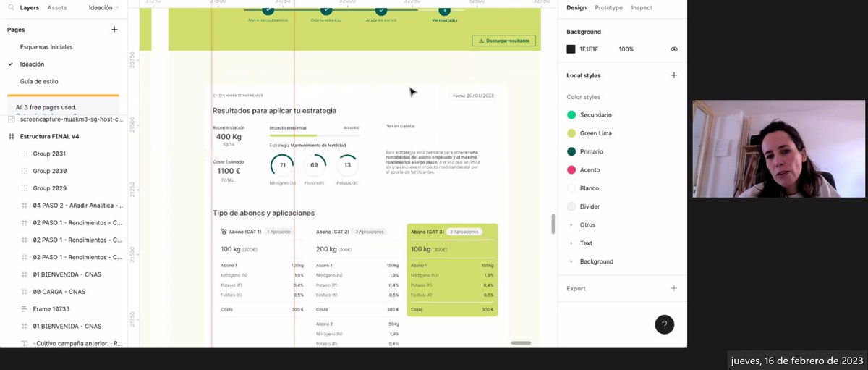Click the background color swatch 1E1E1E

click(x=571, y=49)
